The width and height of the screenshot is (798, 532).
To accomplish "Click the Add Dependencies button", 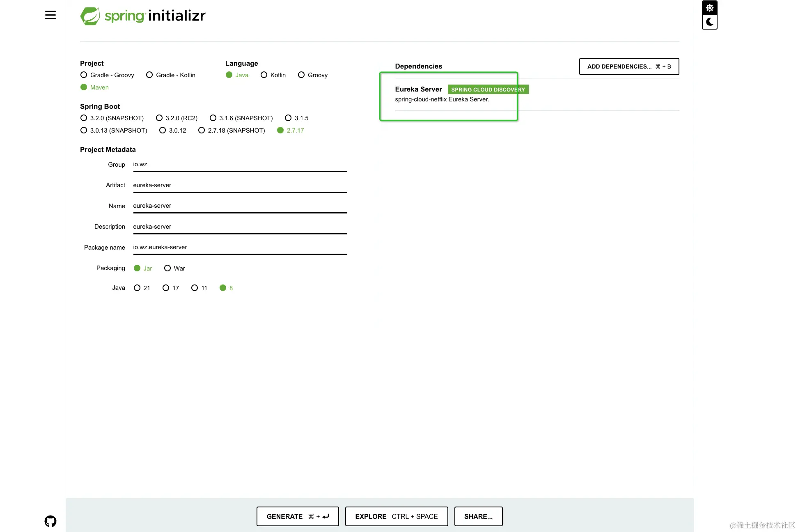I will [629, 66].
